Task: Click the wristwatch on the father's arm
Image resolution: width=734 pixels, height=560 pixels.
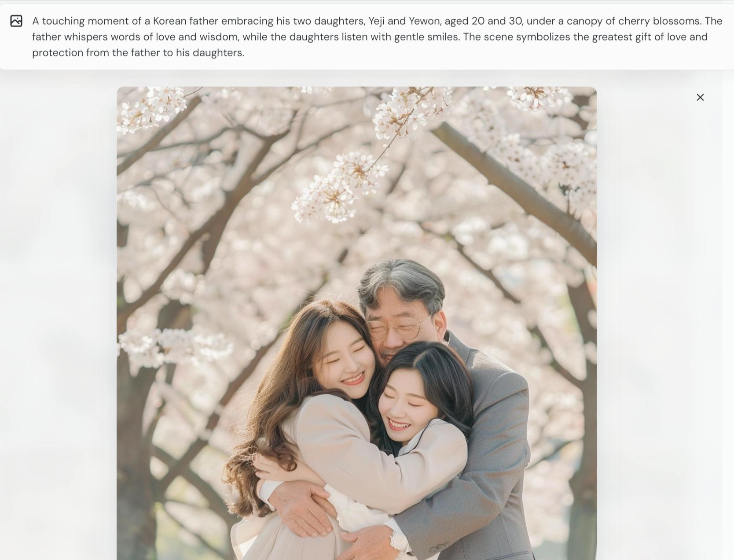Action: (399, 541)
